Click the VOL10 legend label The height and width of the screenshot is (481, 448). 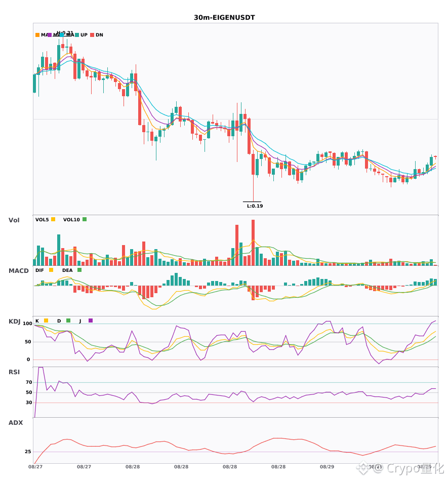(71, 220)
